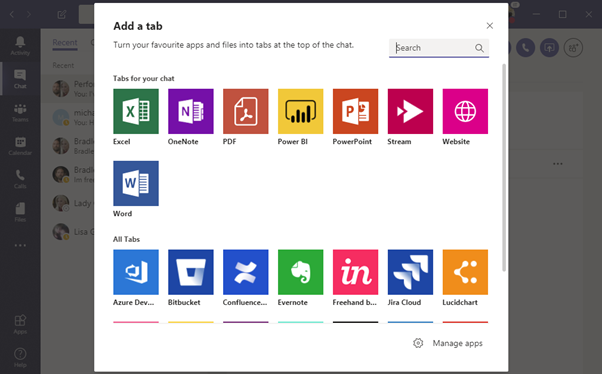Screen dimensions: 602x374
Task: Open the Lady chat in the list
Action: (68, 203)
